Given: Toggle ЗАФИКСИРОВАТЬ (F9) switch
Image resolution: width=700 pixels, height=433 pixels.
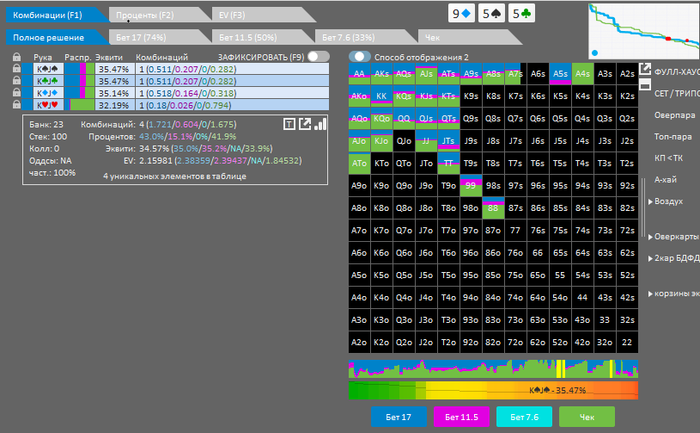Looking at the screenshot, I should coord(318,57).
